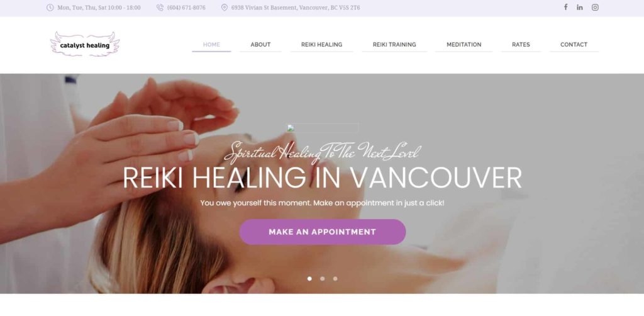Switch to the second slide dot
This screenshot has height=316, width=644.
tap(323, 279)
